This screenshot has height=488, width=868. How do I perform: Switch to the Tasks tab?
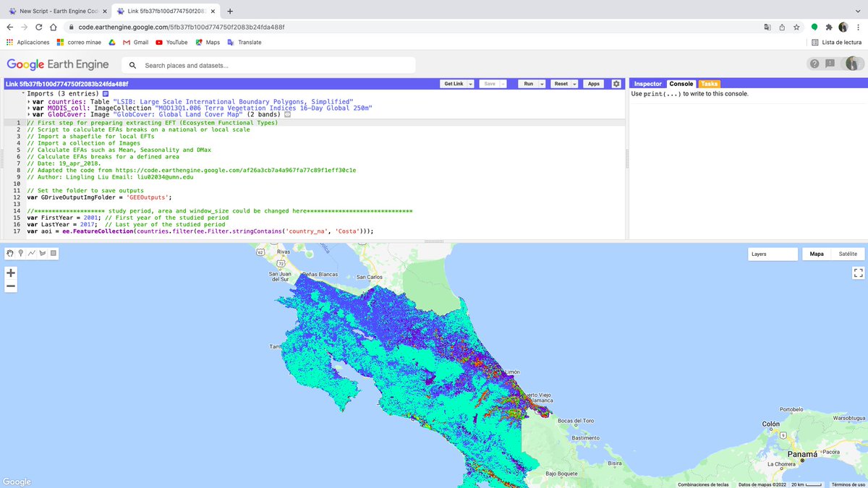pyautogui.click(x=710, y=84)
